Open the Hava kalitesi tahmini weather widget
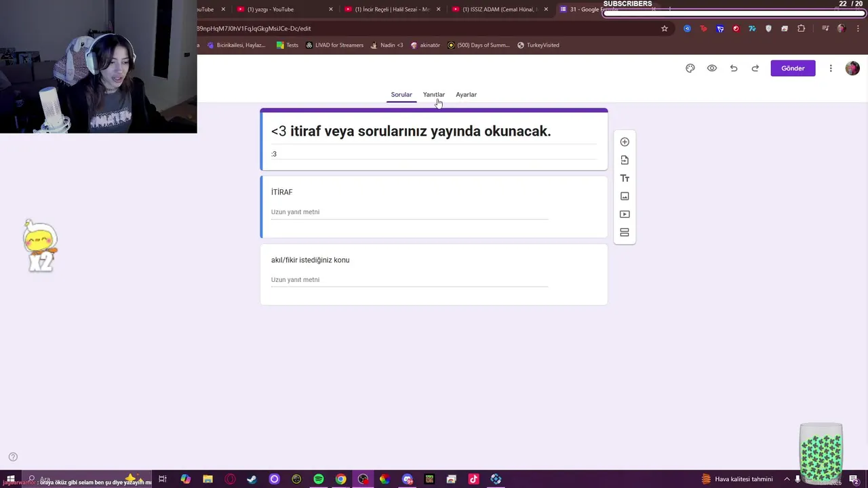The width and height of the screenshot is (868, 488). (x=736, y=479)
